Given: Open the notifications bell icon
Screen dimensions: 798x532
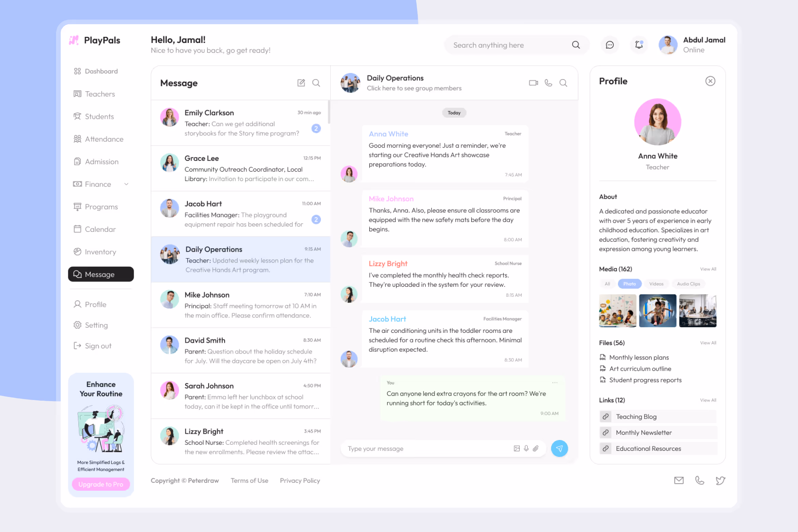Looking at the screenshot, I should pos(639,45).
